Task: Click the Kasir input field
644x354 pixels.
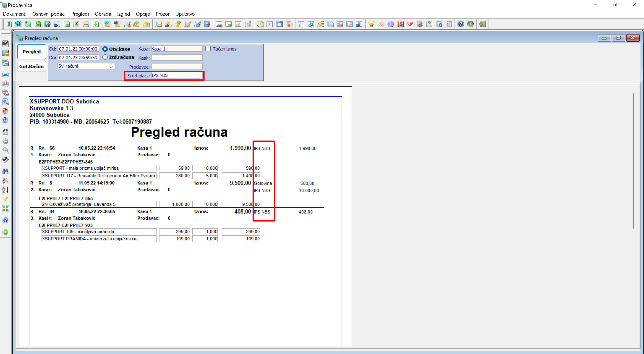Action: [x=177, y=57]
